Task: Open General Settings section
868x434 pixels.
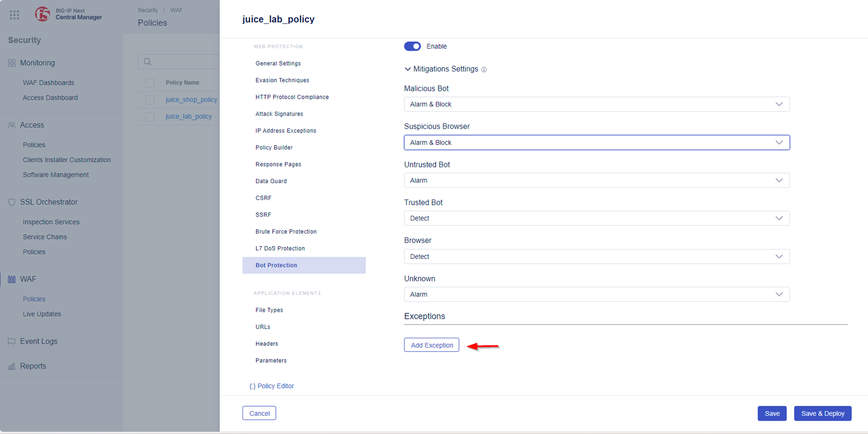Action: tap(278, 63)
